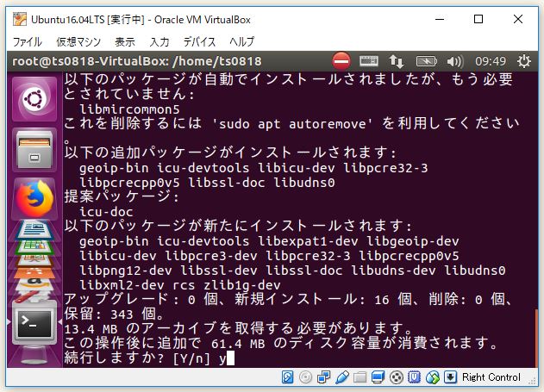The width and height of the screenshot is (544, 392).
Task: Click the 13.4 MB archive size text
Action: [91, 328]
